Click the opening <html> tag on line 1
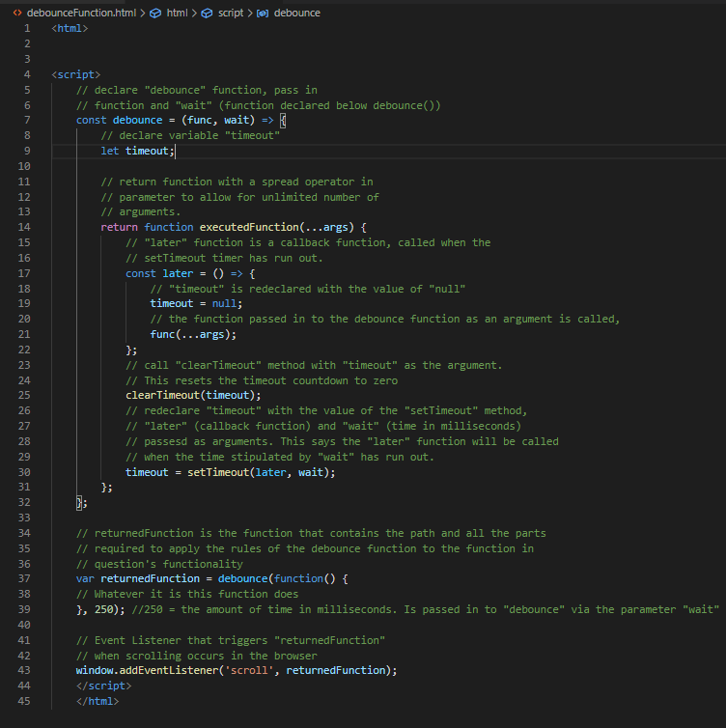Viewport: 726px width, 728px height. pyautogui.click(x=70, y=28)
